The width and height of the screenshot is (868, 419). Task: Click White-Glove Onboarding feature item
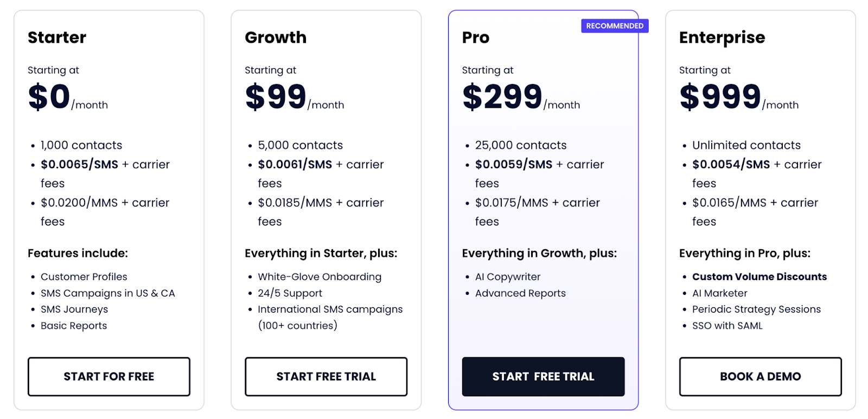point(320,276)
